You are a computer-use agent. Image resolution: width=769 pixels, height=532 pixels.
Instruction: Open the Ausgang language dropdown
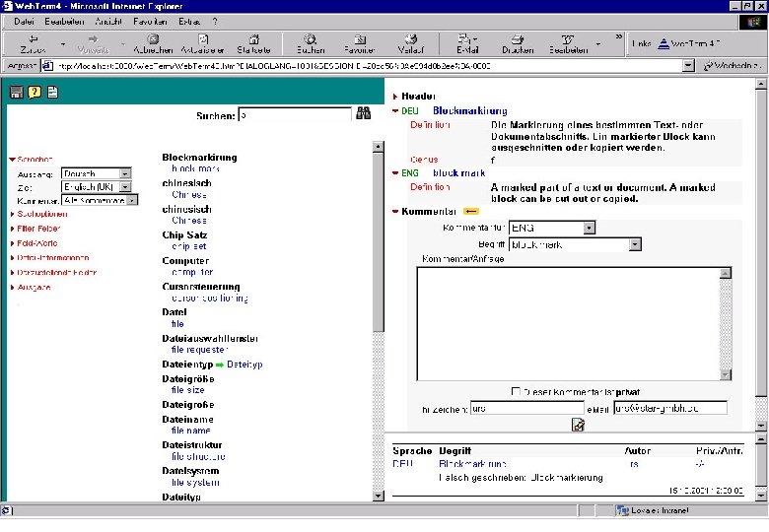pyautogui.click(x=125, y=173)
